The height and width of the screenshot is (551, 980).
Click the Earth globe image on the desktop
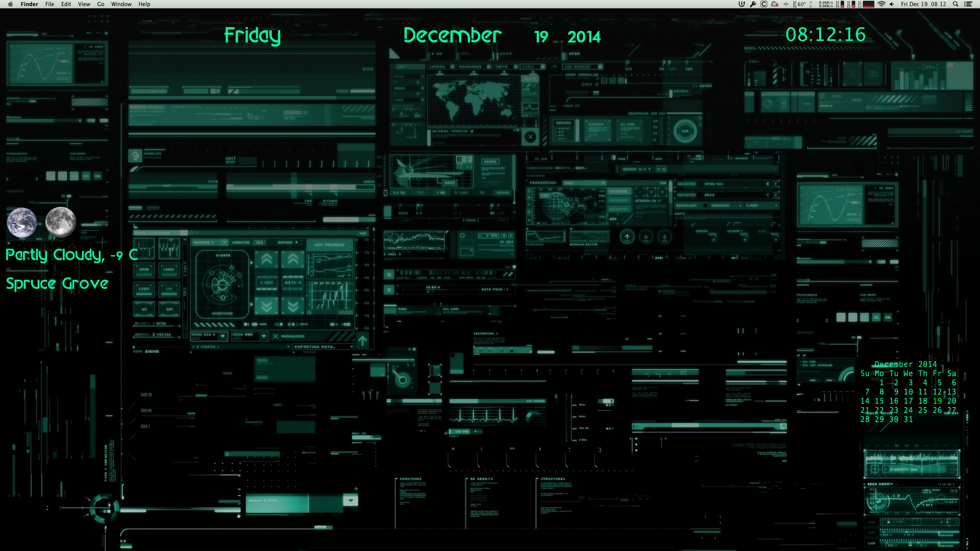pyautogui.click(x=22, y=222)
